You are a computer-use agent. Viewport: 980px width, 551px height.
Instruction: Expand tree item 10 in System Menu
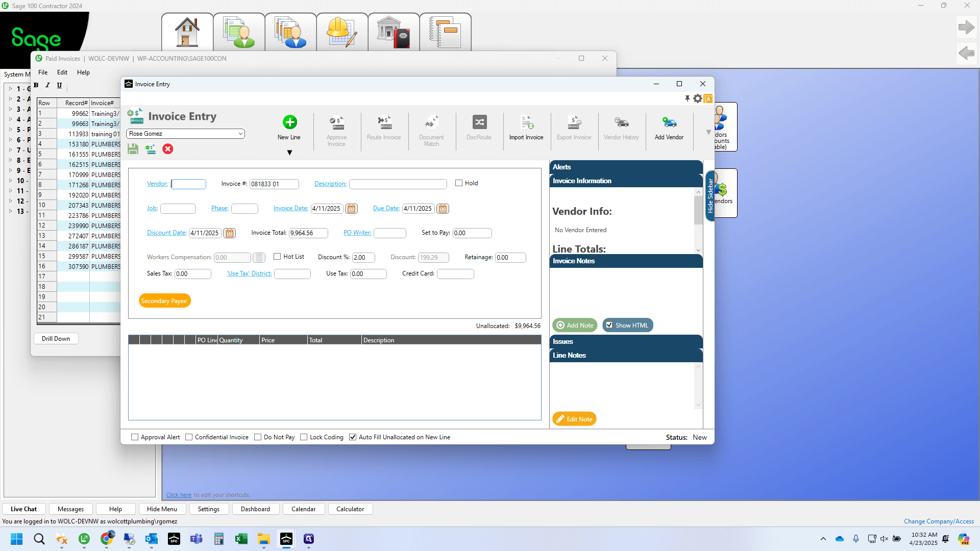10,181
